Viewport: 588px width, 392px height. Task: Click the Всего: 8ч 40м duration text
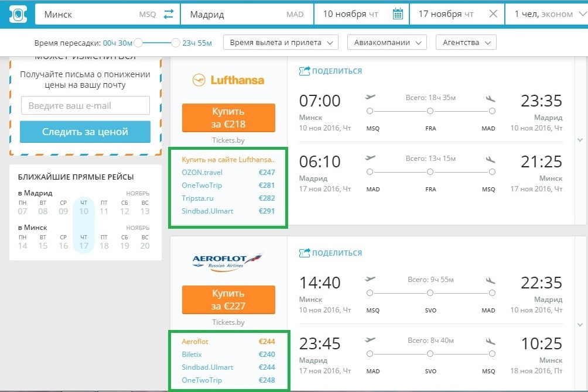click(x=430, y=341)
